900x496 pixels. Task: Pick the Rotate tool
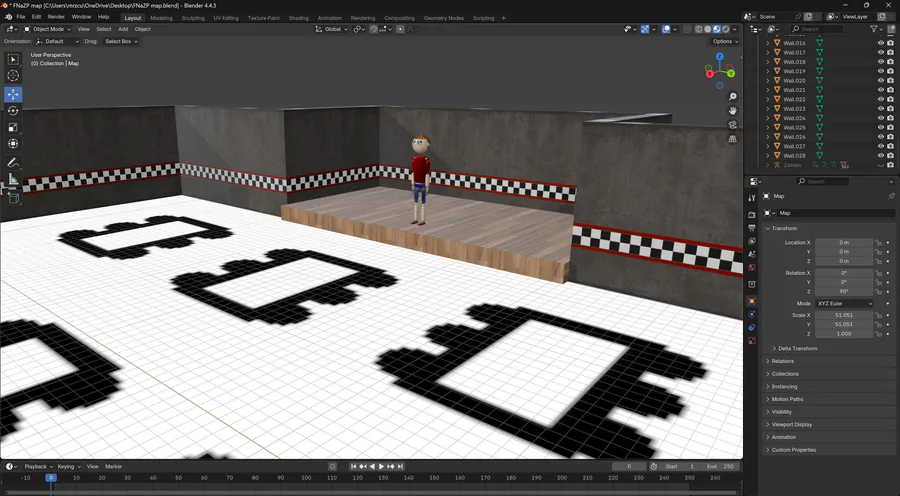13,111
